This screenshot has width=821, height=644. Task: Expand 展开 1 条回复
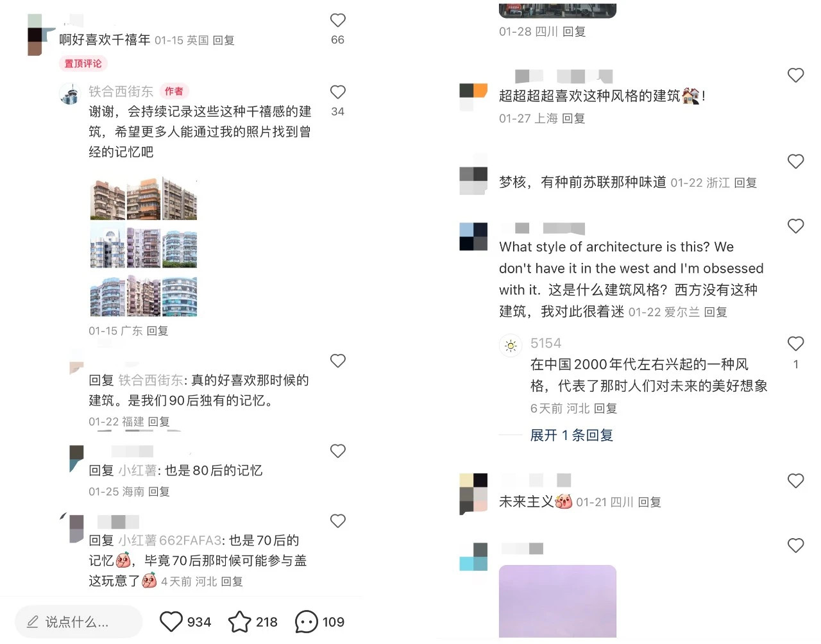(x=571, y=435)
